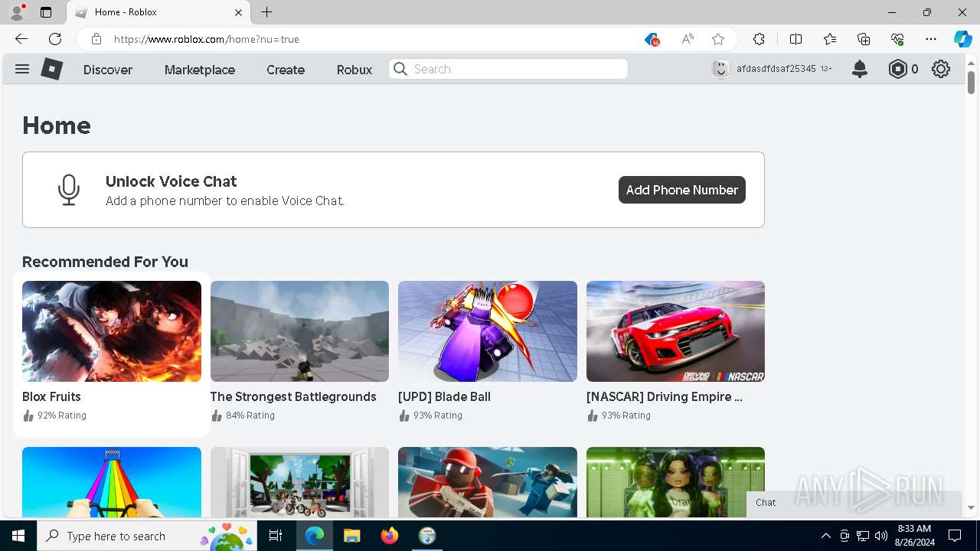Click the user avatar headshot icon
This screenshot has width=980, height=551.
coord(720,69)
